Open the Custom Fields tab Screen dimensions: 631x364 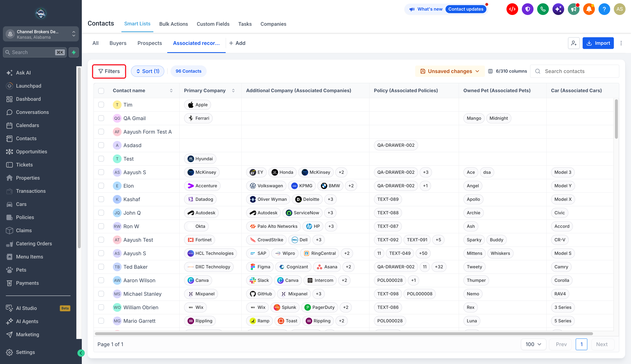213,24
